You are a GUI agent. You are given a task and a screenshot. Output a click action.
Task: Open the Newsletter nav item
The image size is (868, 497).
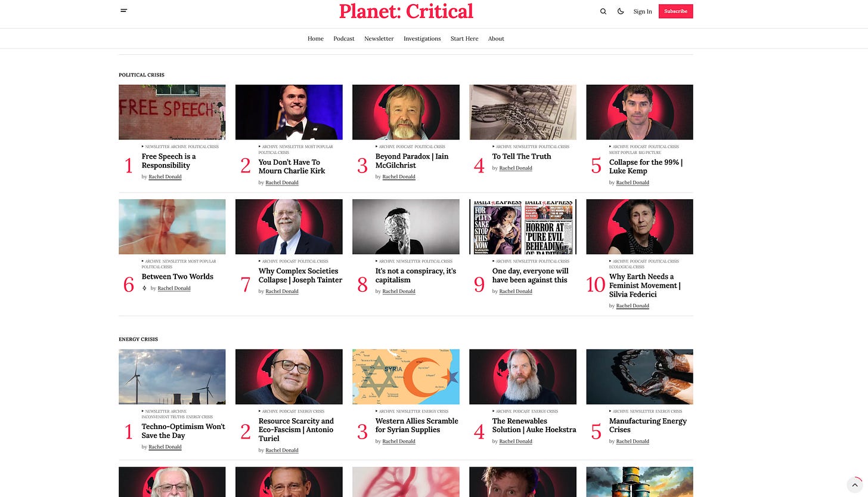point(379,38)
